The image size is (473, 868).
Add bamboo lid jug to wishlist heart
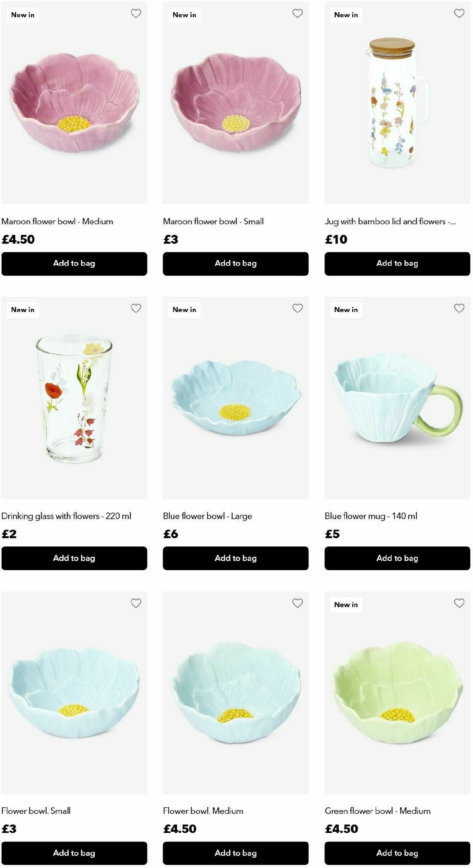click(459, 13)
